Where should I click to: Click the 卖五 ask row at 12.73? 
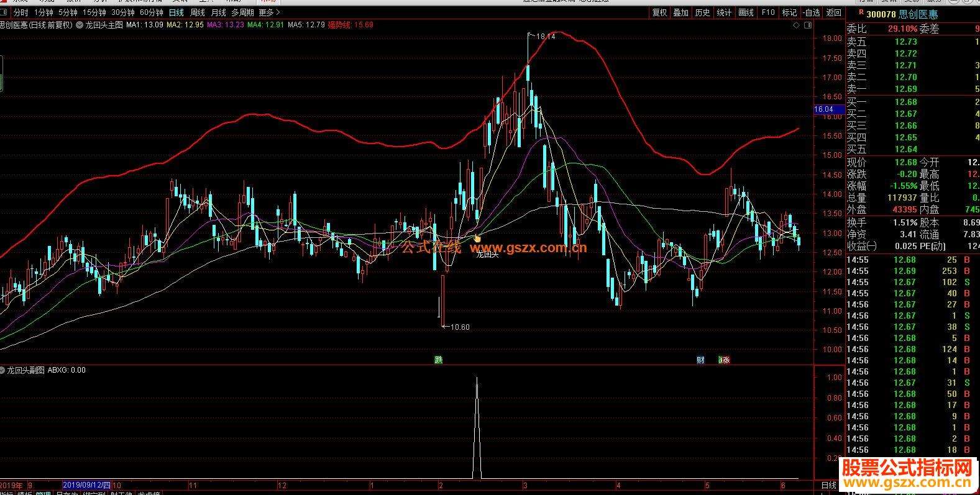tap(912, 42)
